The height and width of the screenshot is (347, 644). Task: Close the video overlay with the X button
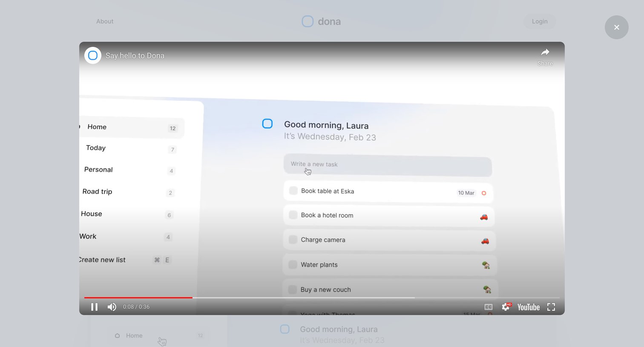(x=616, y=27)
